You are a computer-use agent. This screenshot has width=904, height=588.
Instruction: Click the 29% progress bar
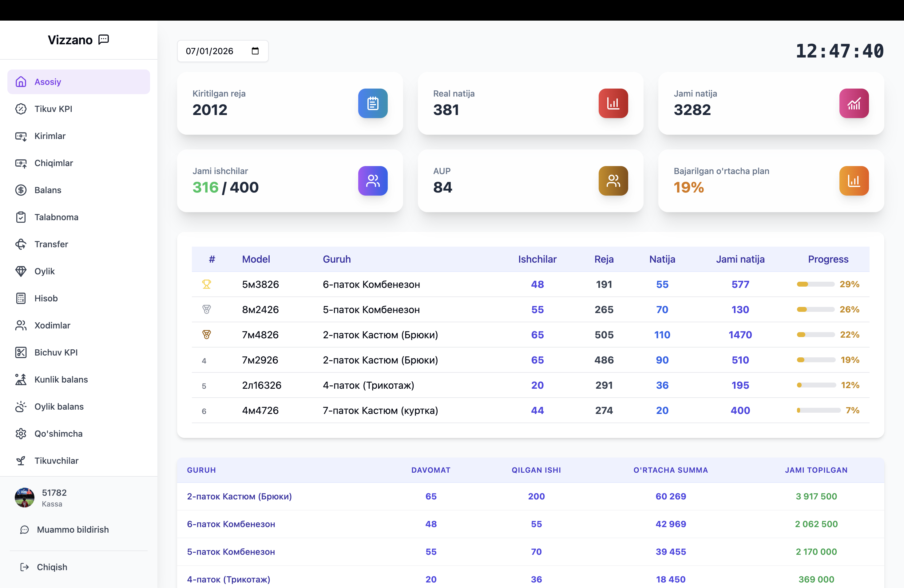[815, 284]
